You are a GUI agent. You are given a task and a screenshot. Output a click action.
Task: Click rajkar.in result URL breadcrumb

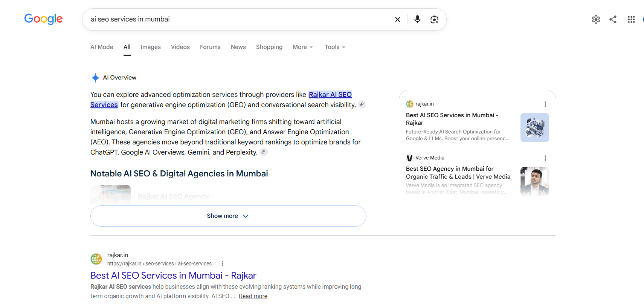159,264
